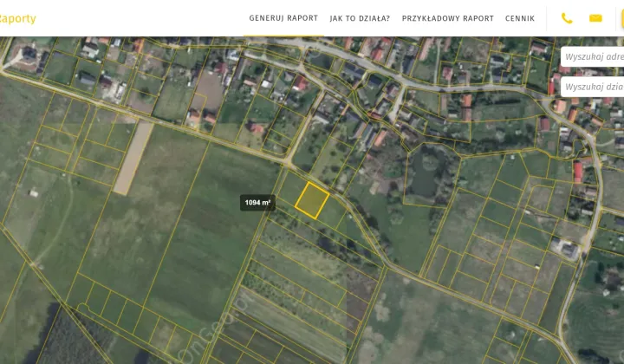The image size is (624, 364).
Task: Go to Przykładowy Raport
Action: coord(447,18)
